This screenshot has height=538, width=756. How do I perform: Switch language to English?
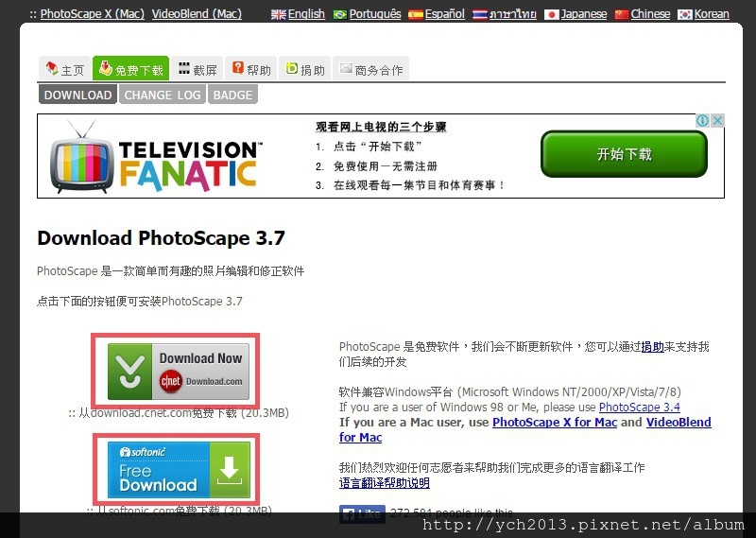pos(306,14)
